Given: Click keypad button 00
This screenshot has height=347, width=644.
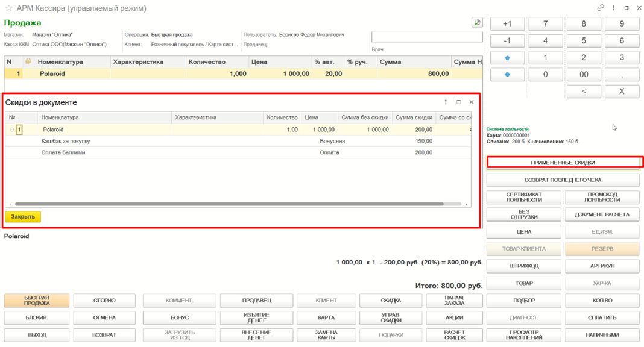Looking at the screenshot, I should click(584, 75).
